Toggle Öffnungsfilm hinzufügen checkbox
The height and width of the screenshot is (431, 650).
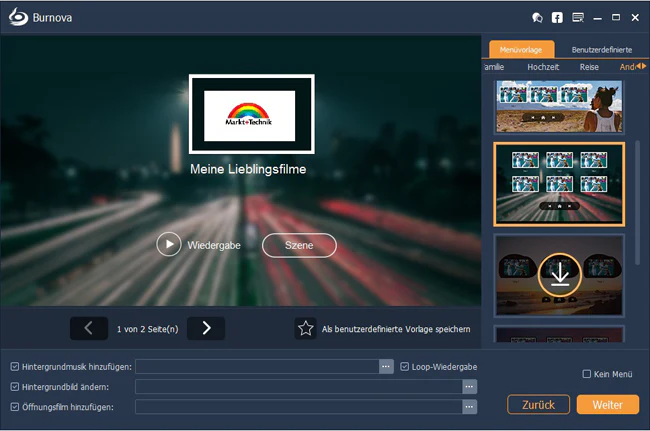[x=15, y=407]
